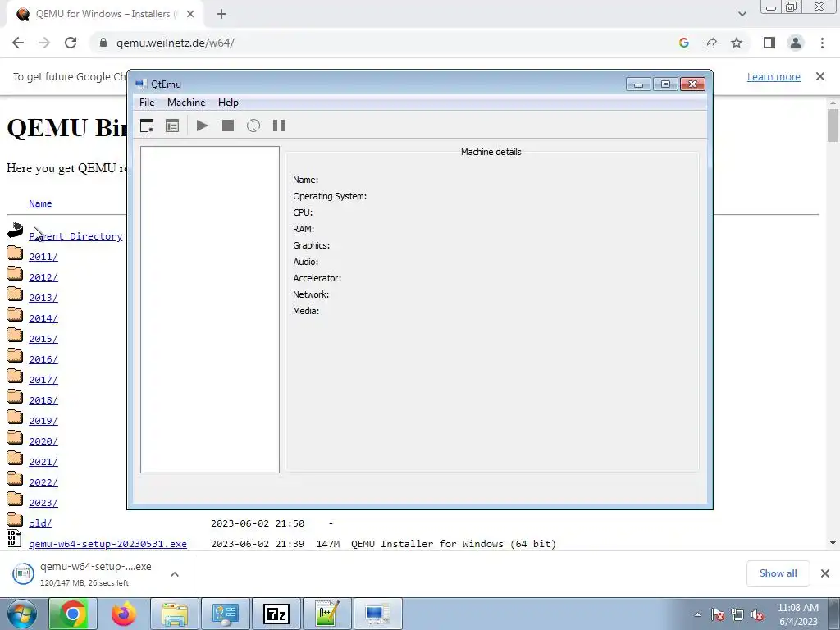840x630 pixels.
Task: Bookmark this page with the star icon
Action: [x=737, y=43]
